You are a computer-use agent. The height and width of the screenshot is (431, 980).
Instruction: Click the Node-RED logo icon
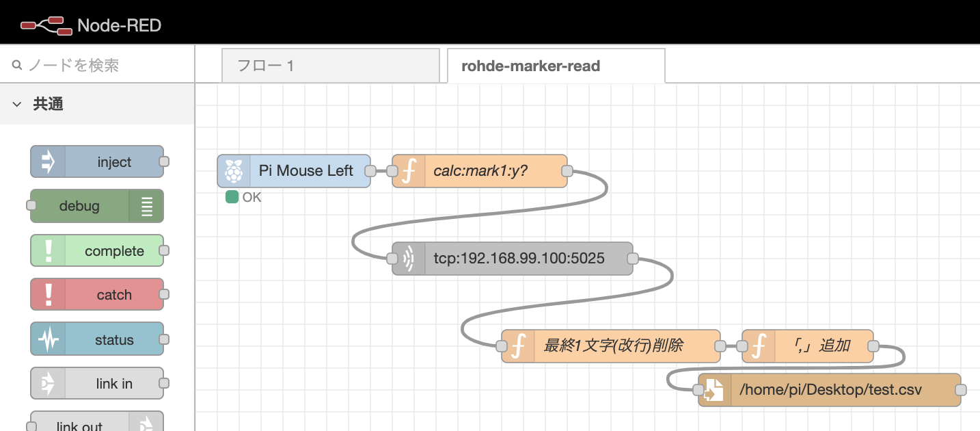[x=46, y=25]
